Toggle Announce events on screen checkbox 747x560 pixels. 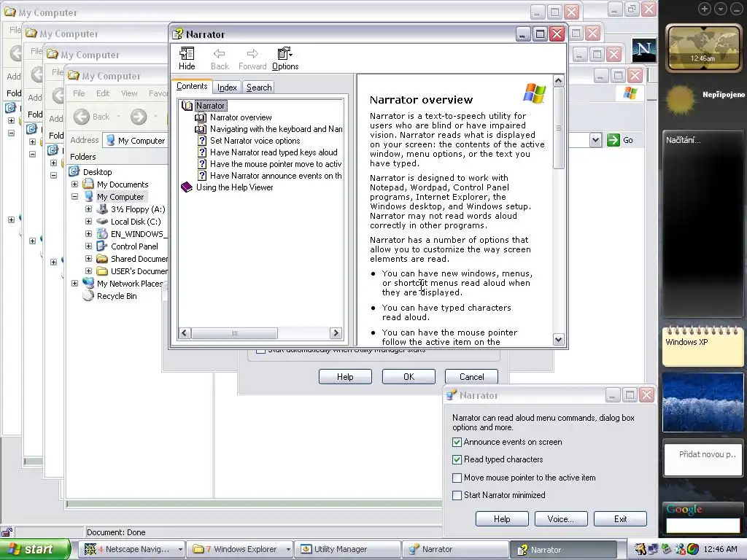(457, 443)
